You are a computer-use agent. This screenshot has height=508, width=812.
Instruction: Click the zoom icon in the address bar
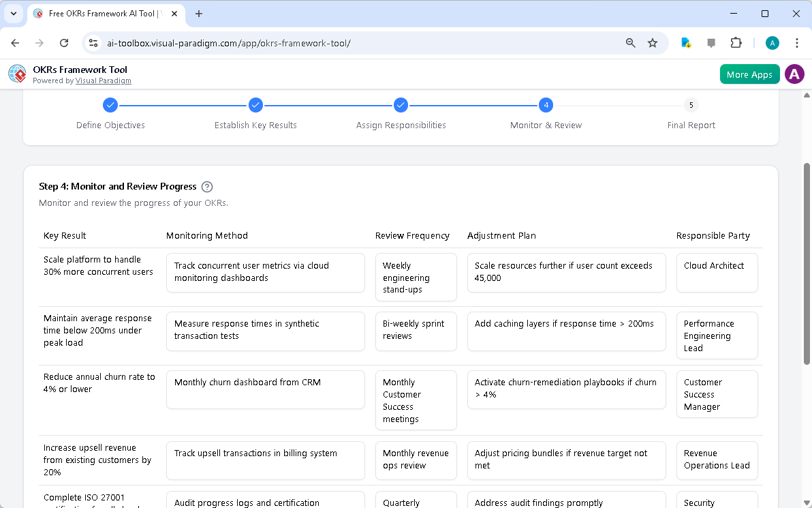(x=630, y=42)
